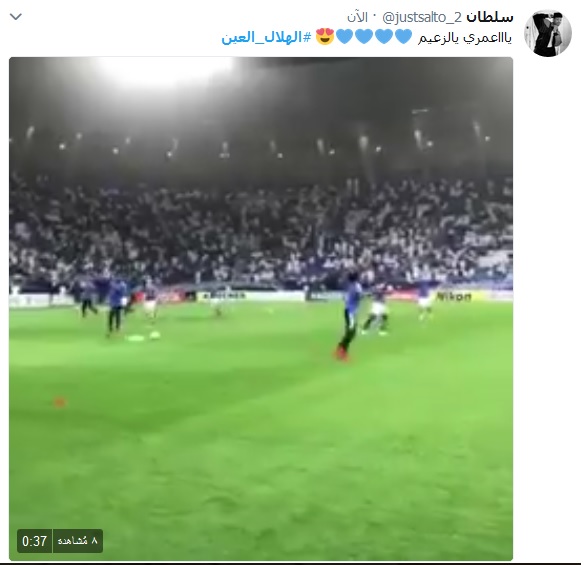Click the player with red shoes in video

tap(349, 317)
